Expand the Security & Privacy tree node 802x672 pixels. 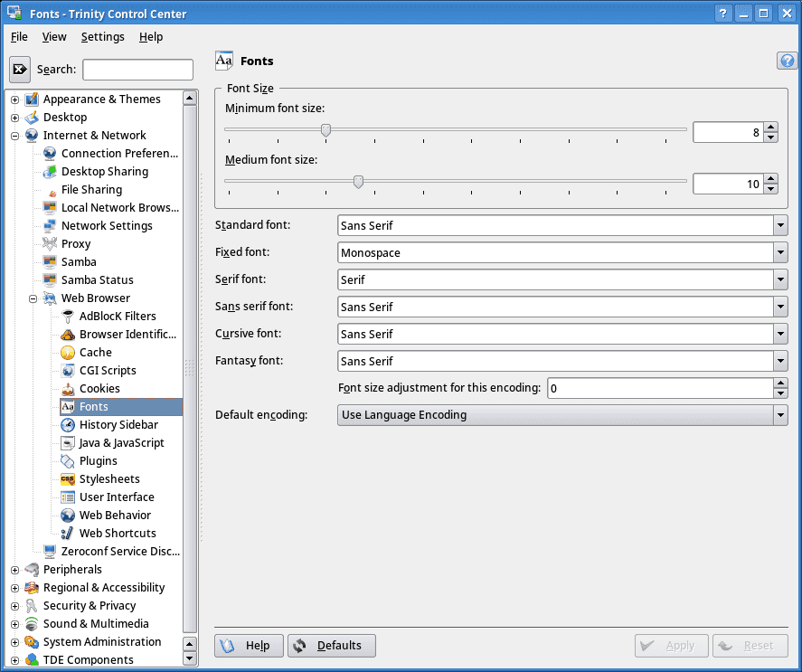coord(14,606)
